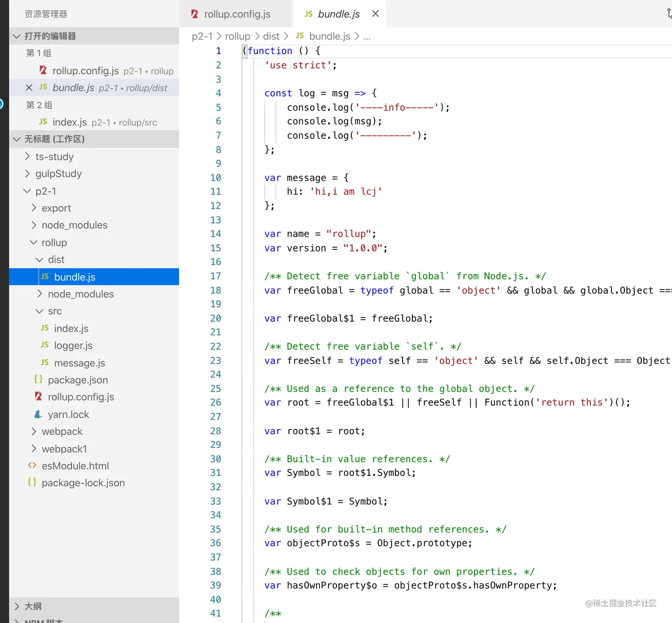
Task: Click the code line var freeGlobal$1 = freeGlobal
Action: tap(348, 318)
